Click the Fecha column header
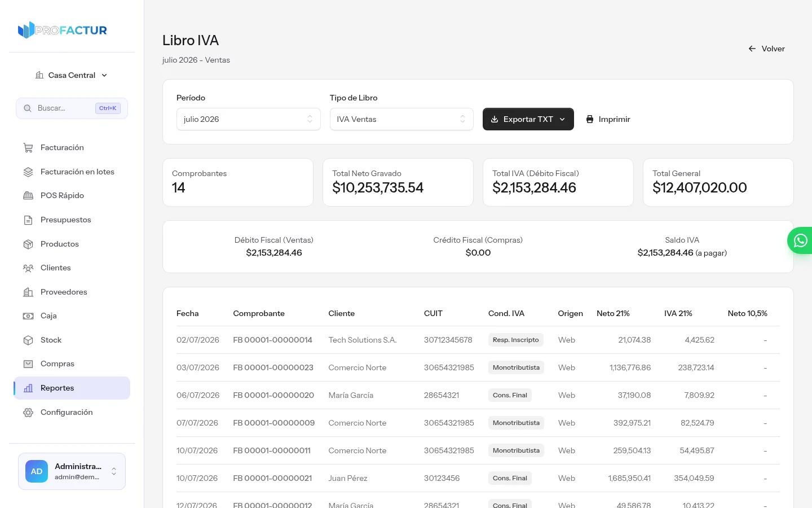The image size is (812, 508). [x=188, y=313]
